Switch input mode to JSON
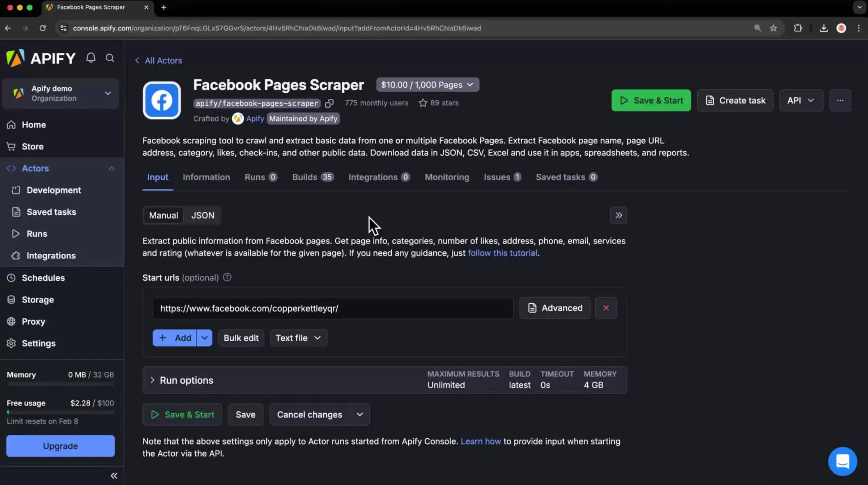The width and height of the screenshot is (868, 485). coord(203,215)
